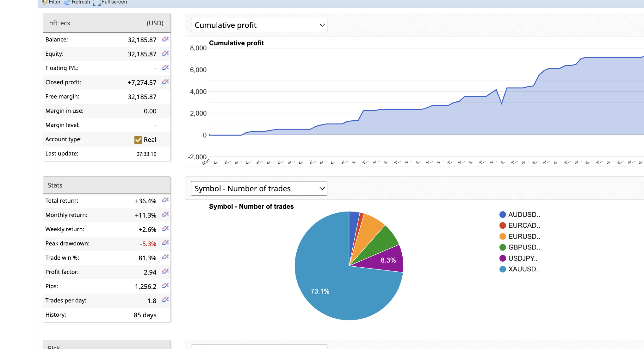Click the purple USDJPY color swatch in legend

(x=503, y=258)
